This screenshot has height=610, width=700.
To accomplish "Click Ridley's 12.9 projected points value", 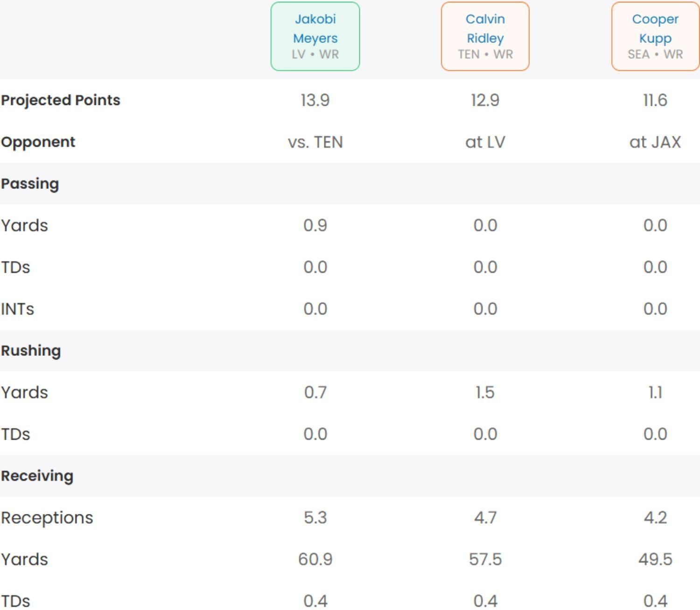I will (485, 100).
